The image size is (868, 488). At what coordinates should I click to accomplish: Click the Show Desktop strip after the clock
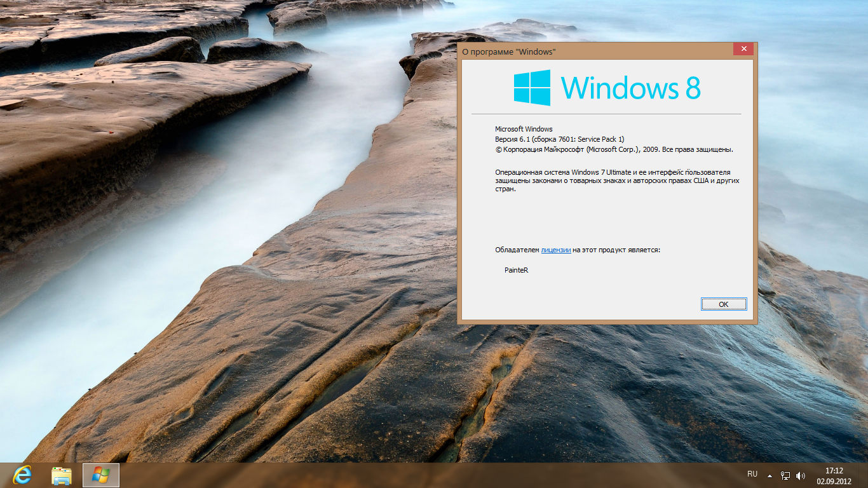tap(864, 475)
